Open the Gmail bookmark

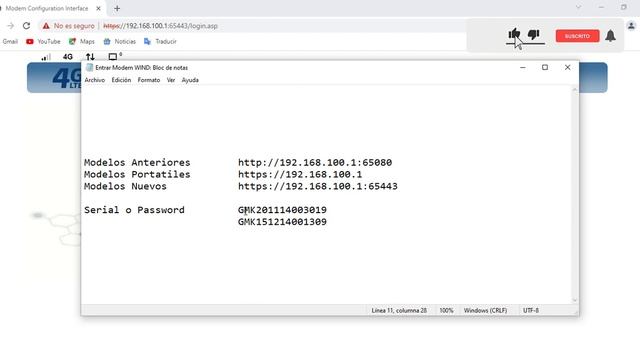pos(10,42)
